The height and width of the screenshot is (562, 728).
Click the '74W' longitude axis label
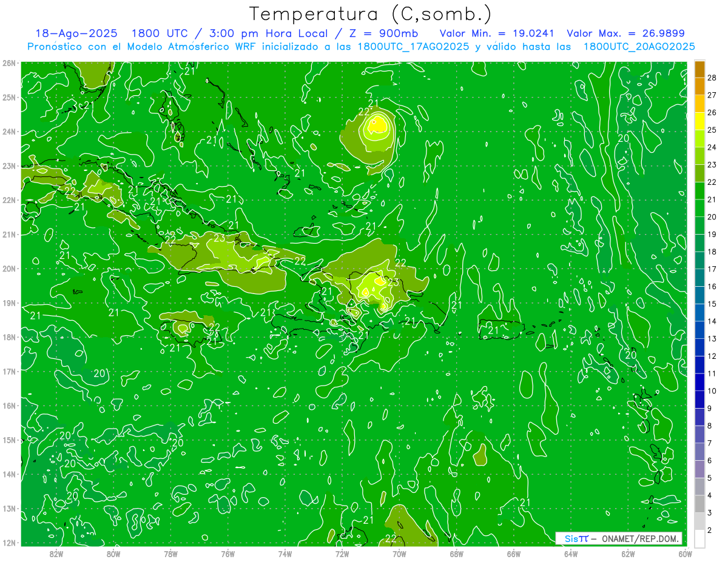285,553
